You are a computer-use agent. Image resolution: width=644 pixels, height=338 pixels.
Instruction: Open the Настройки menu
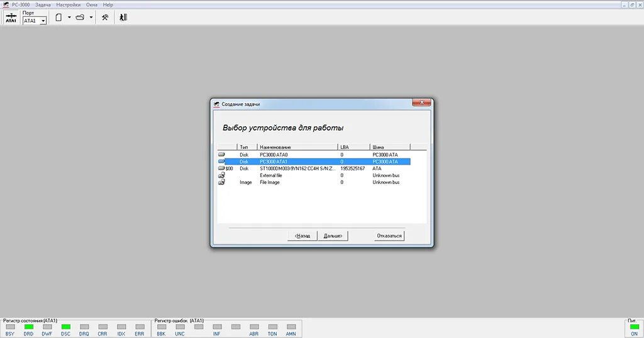[68, 5]
